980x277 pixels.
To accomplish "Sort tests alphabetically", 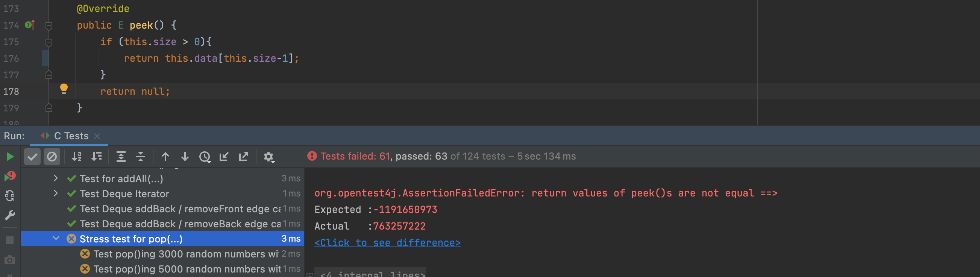I will click(77, 157).
